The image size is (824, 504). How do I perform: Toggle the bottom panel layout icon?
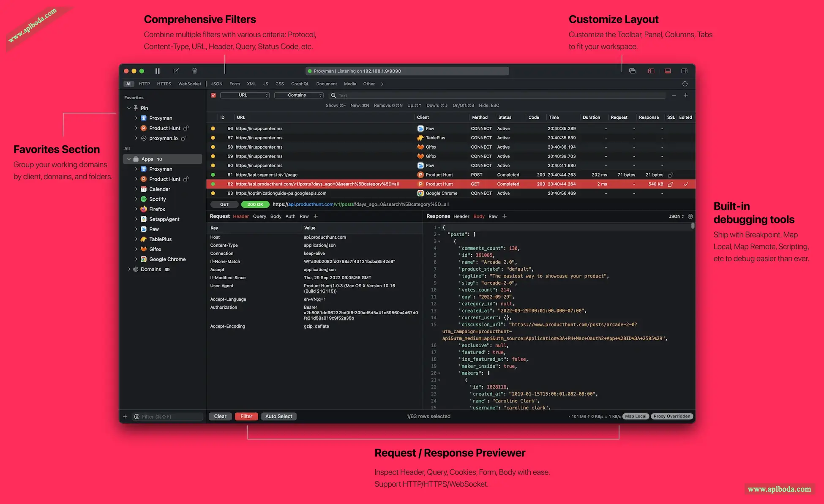(x=668, y=71)
